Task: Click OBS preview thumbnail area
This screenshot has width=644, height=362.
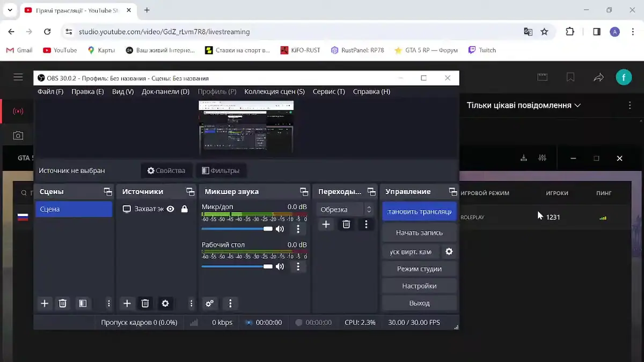Action: coord(246,128)
